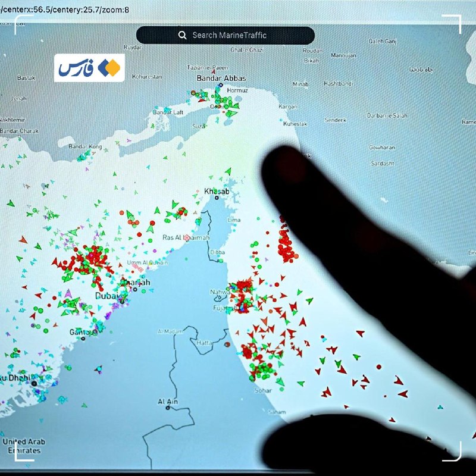Select the Abu Dhabi city marker
Image resolution: width=476 pixels, height=476 pixels.
[35, 383]
